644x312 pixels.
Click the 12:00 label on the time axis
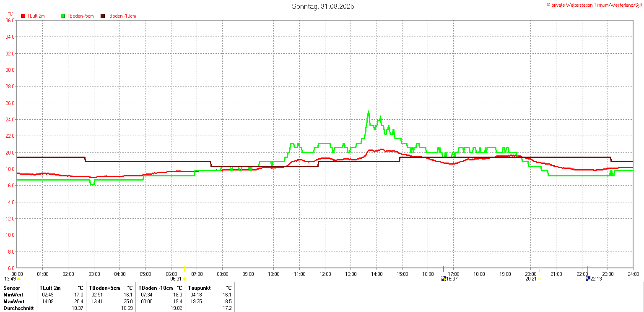coord(325,274)
